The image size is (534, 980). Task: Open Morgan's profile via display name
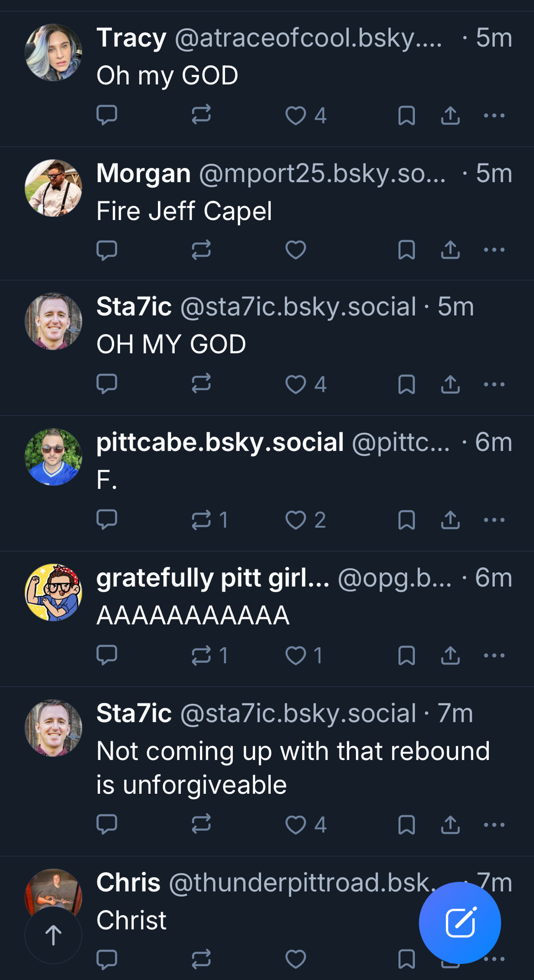(x=143, y=173)
